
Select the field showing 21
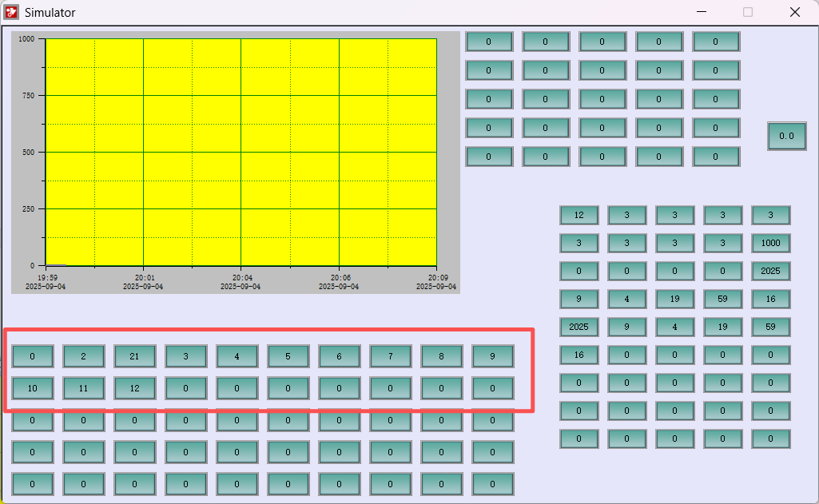pos(134,356)
